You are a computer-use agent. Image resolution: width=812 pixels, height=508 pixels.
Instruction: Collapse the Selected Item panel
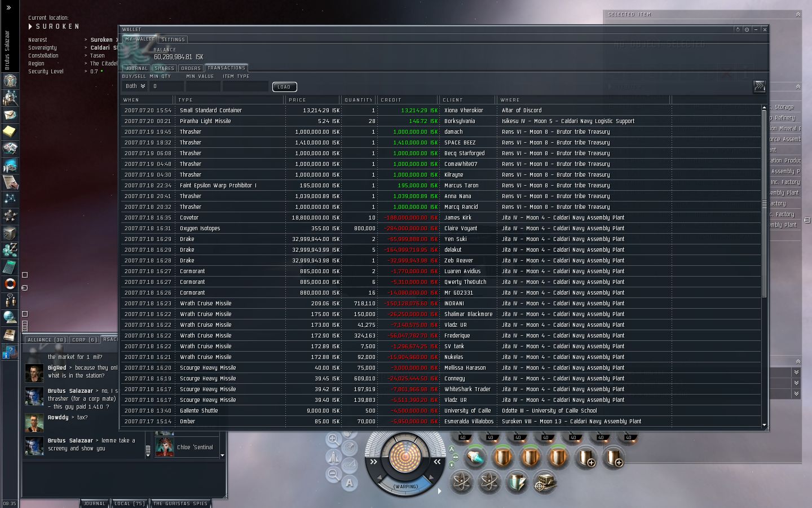(797, 14)
